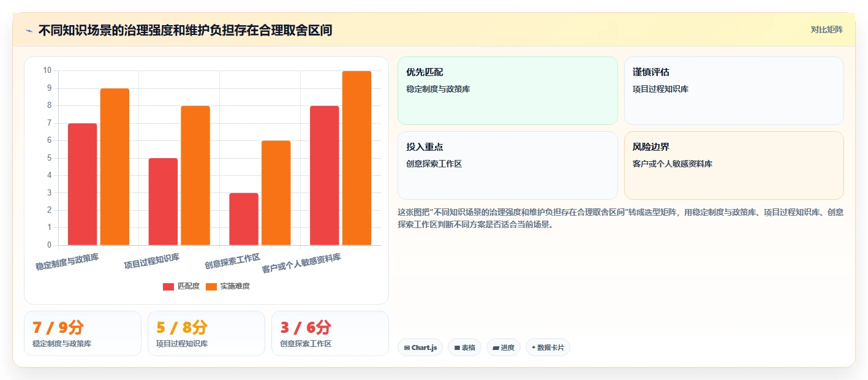
Task: Open the 谨慎评估 matrix card
Action: 734,91
